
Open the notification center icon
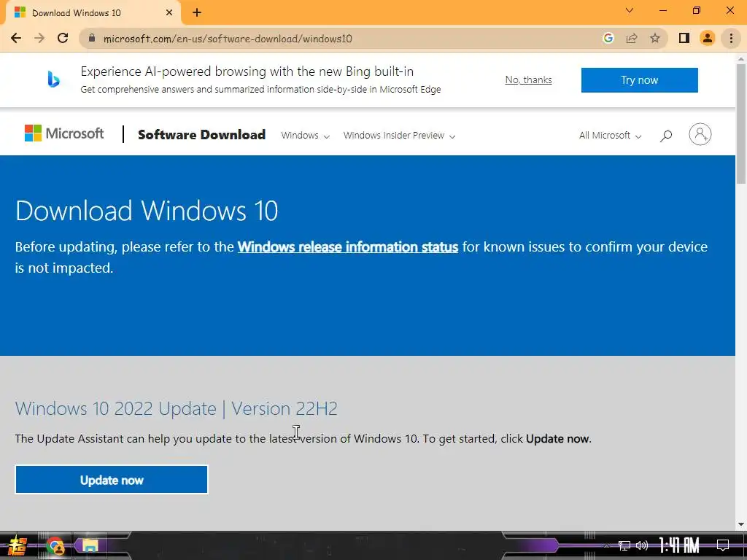[723, 545]
